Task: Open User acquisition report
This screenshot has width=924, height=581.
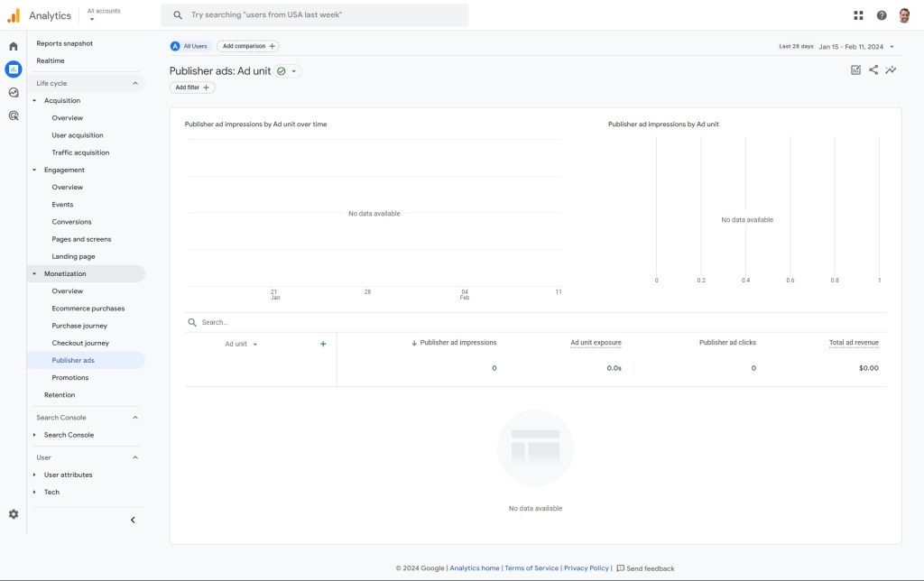Action: tap(78, 135)
